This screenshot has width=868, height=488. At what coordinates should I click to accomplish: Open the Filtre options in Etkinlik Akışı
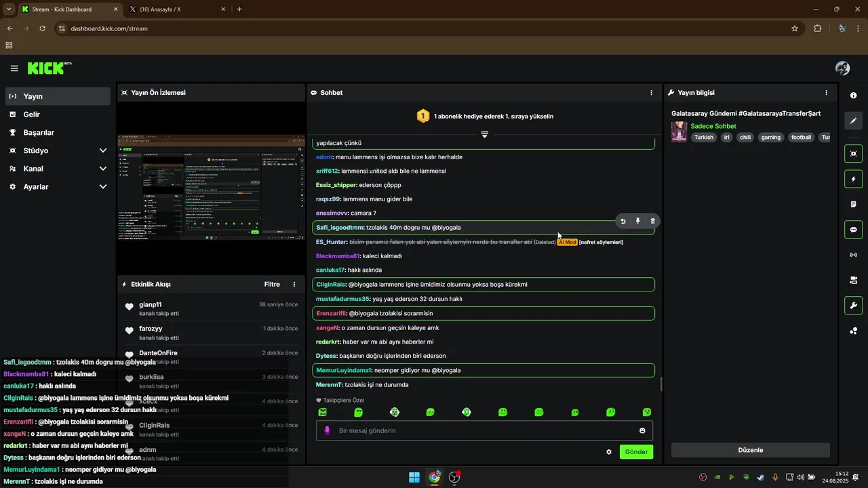click(x=272, y=285)
